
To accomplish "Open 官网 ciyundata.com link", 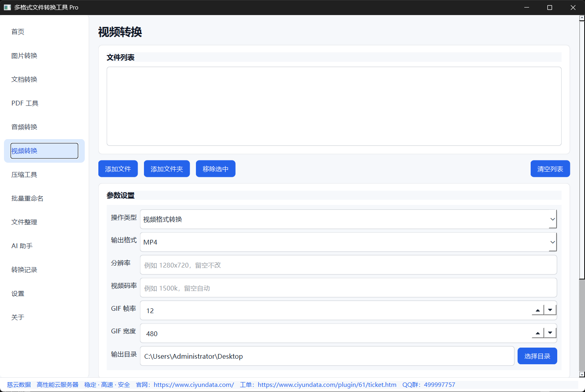I will [x=194, y=384].
